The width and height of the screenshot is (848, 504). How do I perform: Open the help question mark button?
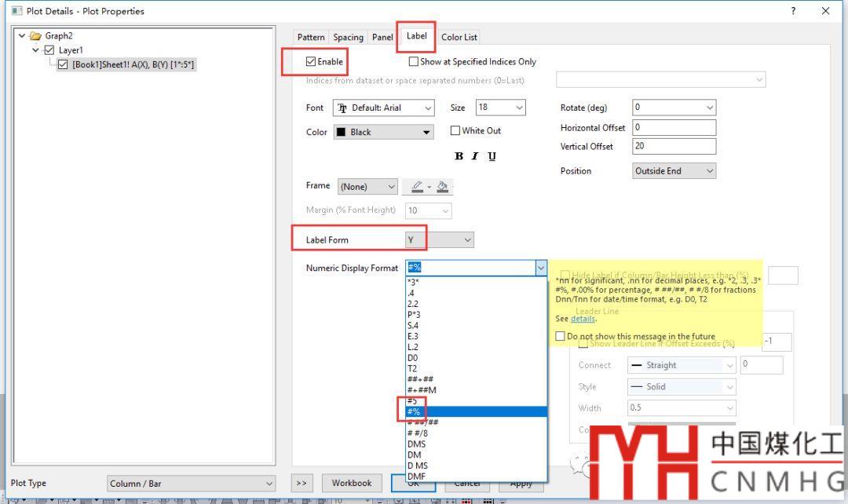(x=793, y=11)
